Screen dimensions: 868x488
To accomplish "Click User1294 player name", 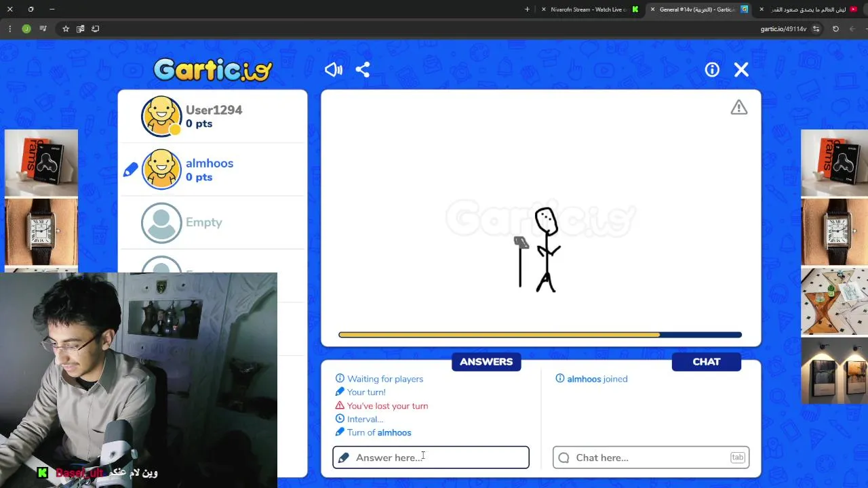I will 214,110.
